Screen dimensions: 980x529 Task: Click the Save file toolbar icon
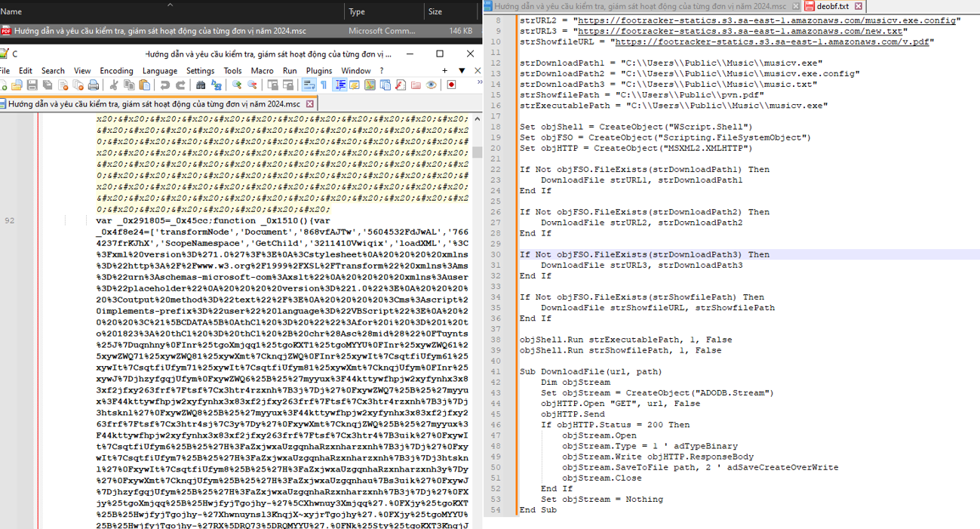point(32,85)
